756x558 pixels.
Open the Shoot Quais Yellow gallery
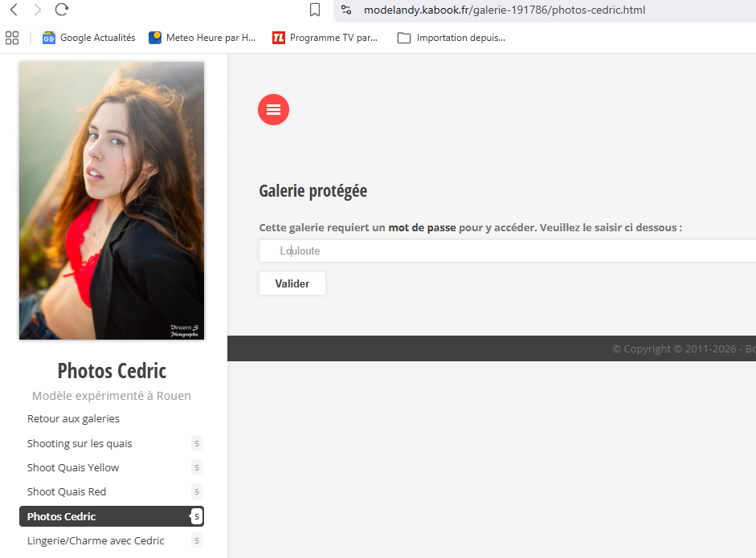pyautogui.click(x=73, y=468)
